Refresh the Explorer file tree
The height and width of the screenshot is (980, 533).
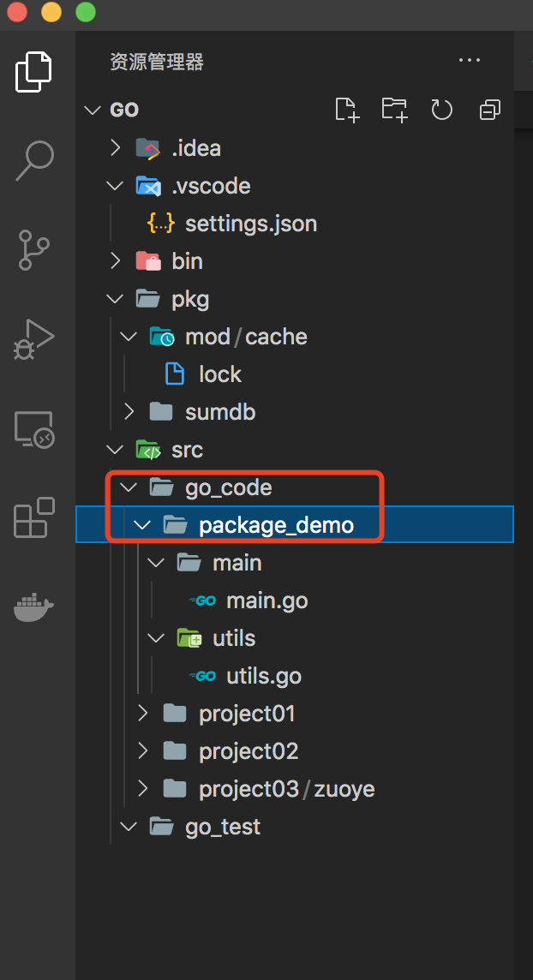[x=441, y=110]
